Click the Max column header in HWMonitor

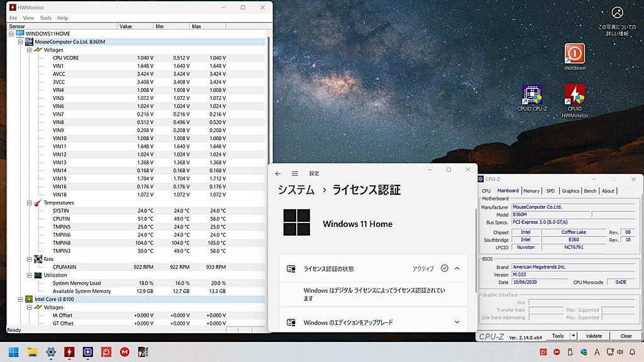click(208, 26)
